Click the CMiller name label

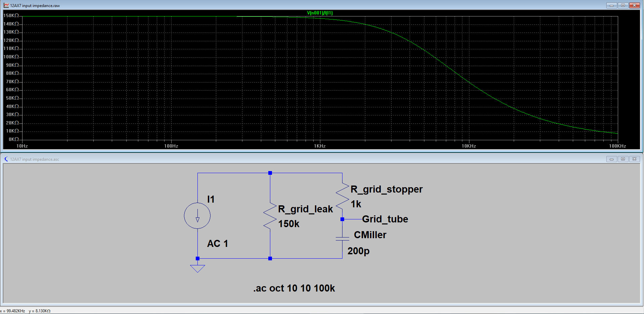(x=370, y=235)
